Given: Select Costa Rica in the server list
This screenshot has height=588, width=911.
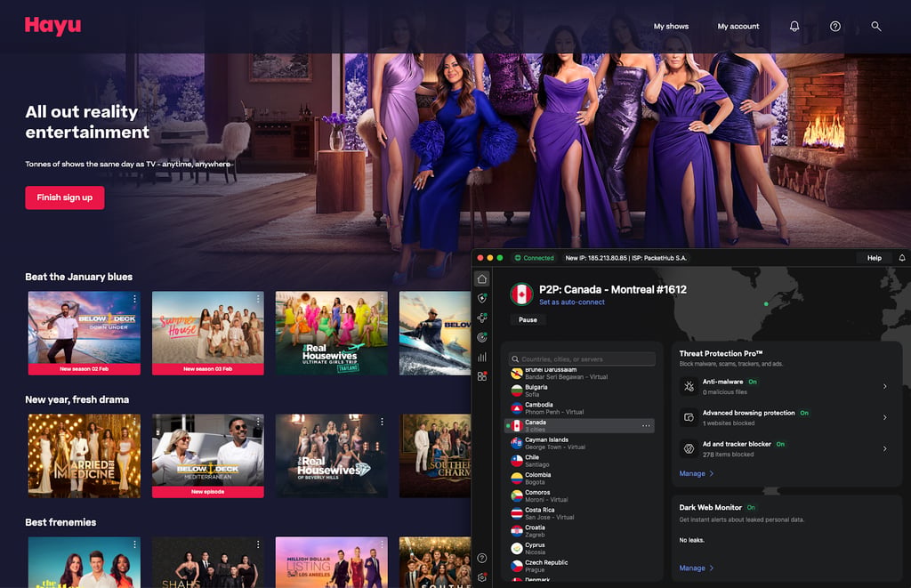Looking at the screenshot, I should 580,513.
